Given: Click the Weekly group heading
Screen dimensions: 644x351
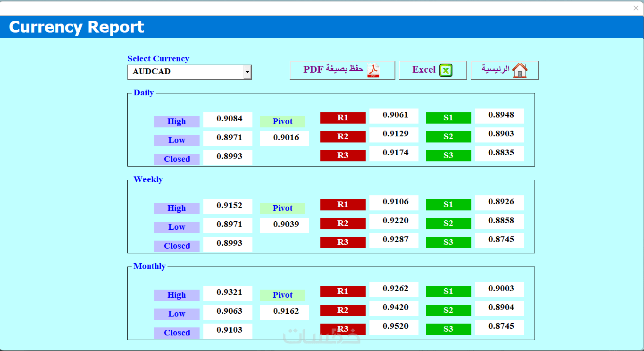Looking at the screenshot, I should click(148, 180).
